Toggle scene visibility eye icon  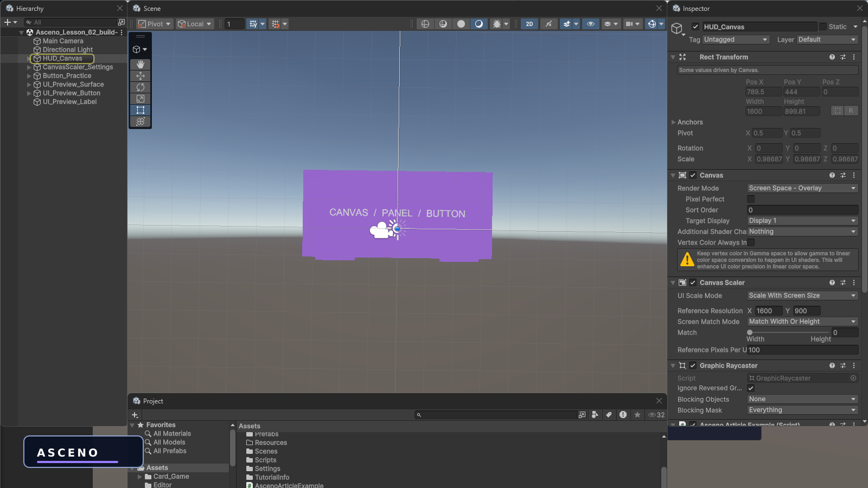coord(590,24)
